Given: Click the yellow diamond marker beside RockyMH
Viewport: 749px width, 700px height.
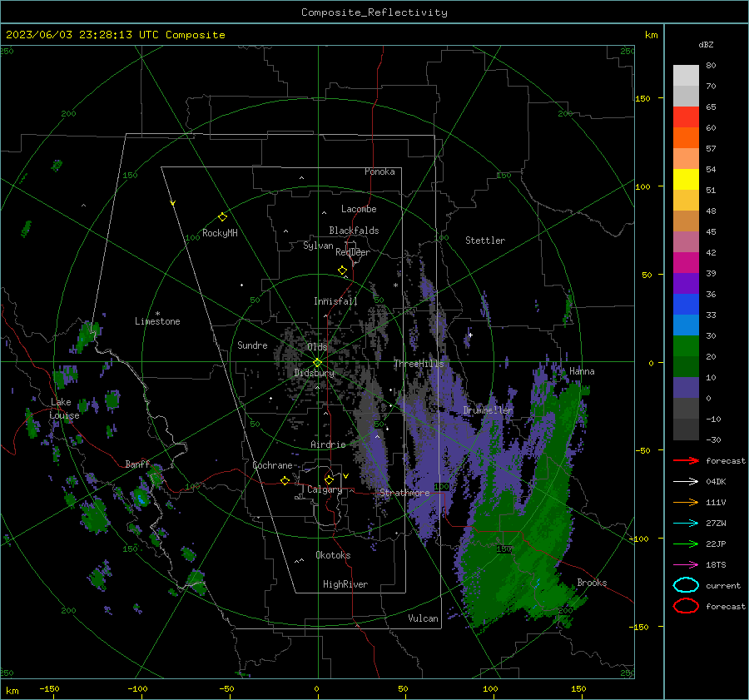Looking at the screenshot, I should (x=222, y=217).
